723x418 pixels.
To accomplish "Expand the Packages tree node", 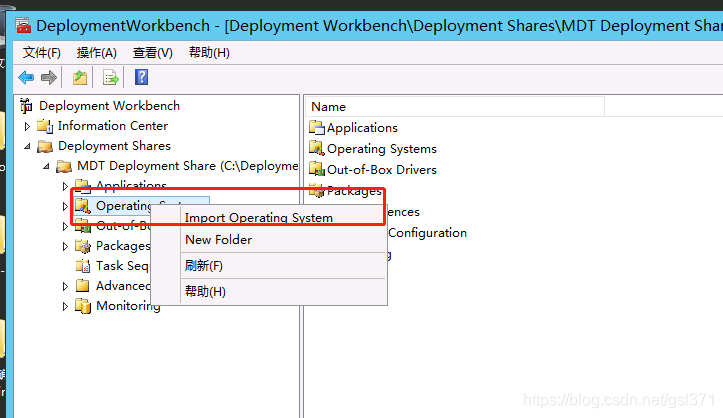I will point(65,247).
